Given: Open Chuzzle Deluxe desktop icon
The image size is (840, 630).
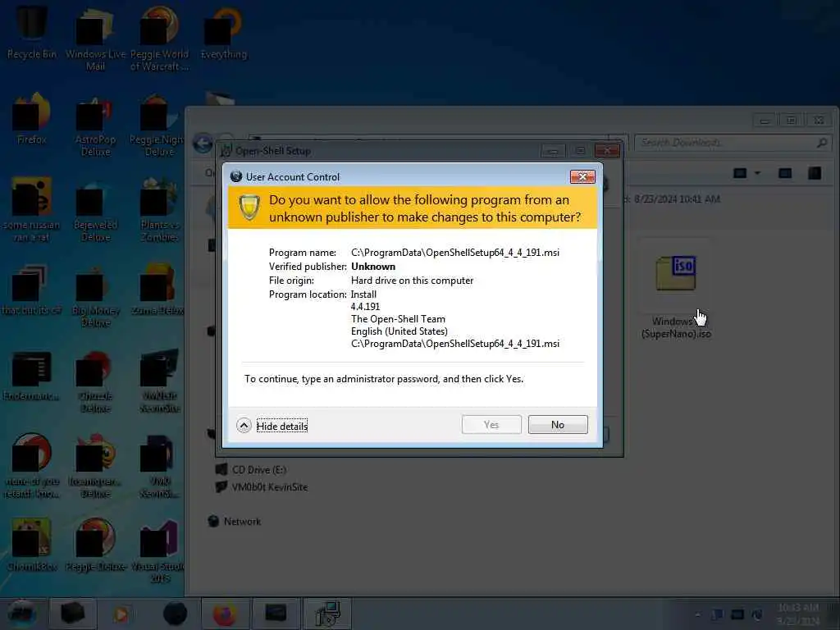Looking at the screenshot, I should [x=95, y=381].
